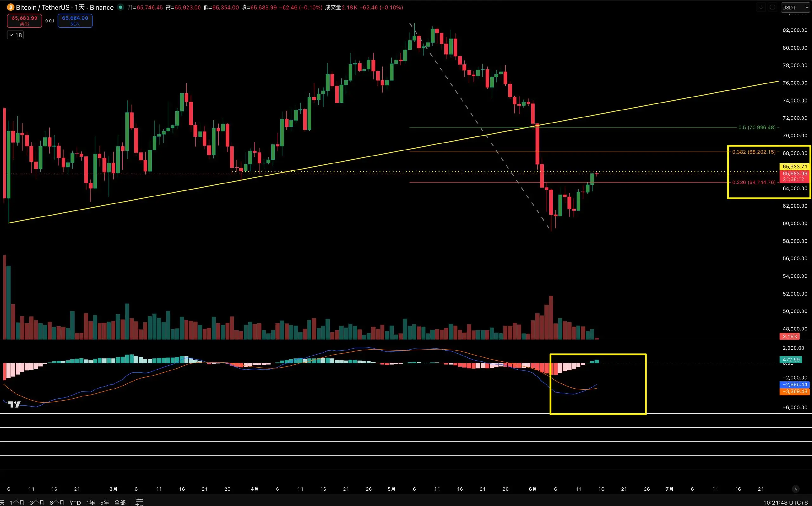Click the Bitcoin / TetherUS symbol title
Viewport: 812px width, 506px height.
pyautogui.click(x=43, y=7)
